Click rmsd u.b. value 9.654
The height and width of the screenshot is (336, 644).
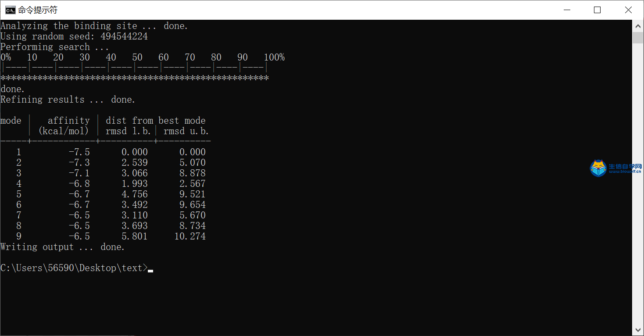(193, 205)
